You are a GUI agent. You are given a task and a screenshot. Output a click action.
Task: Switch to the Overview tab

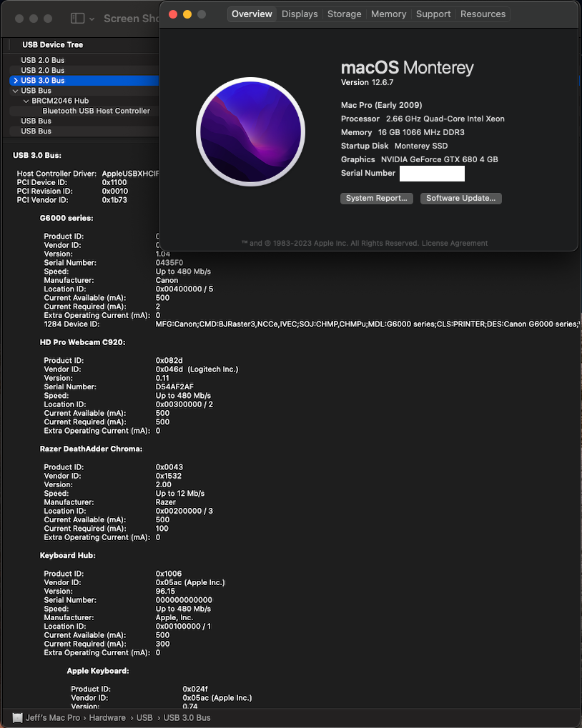click(x=252, y=14)
